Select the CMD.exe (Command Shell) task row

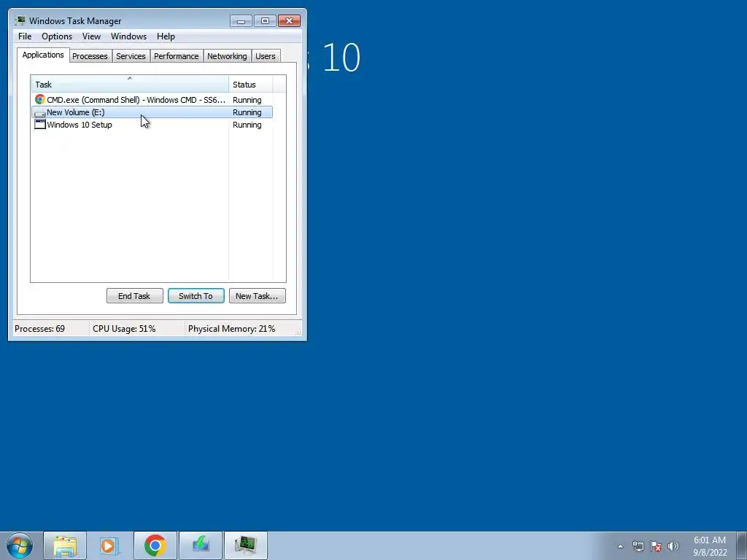pyautogui.click(x=152, y=100)
